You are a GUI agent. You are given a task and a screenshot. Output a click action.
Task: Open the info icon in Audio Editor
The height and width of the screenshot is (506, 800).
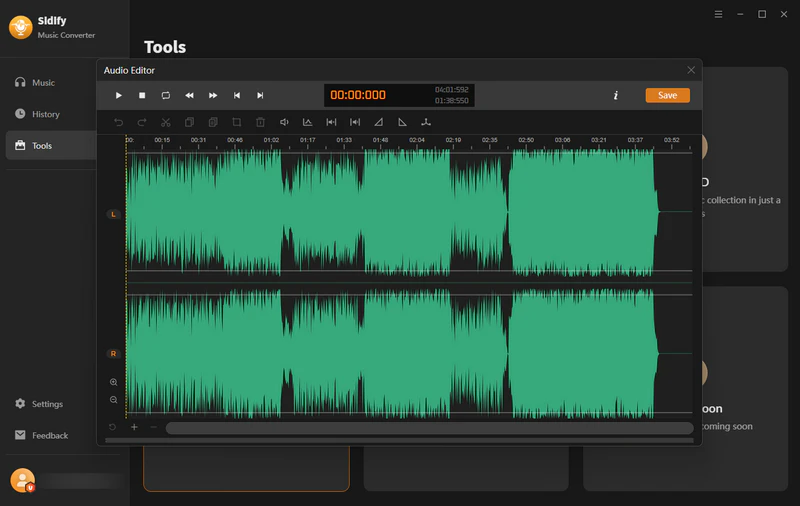(x=616, y=95)
